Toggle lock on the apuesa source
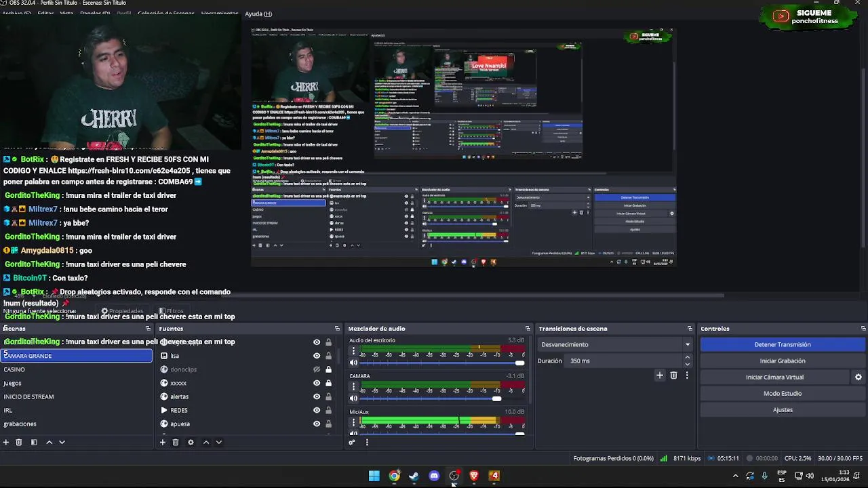The width and height of the screenshot is (868, 488). [328, 424]
